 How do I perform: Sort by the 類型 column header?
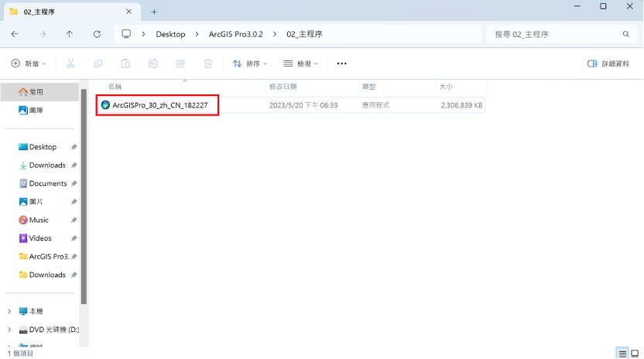(x=368, y=87)
